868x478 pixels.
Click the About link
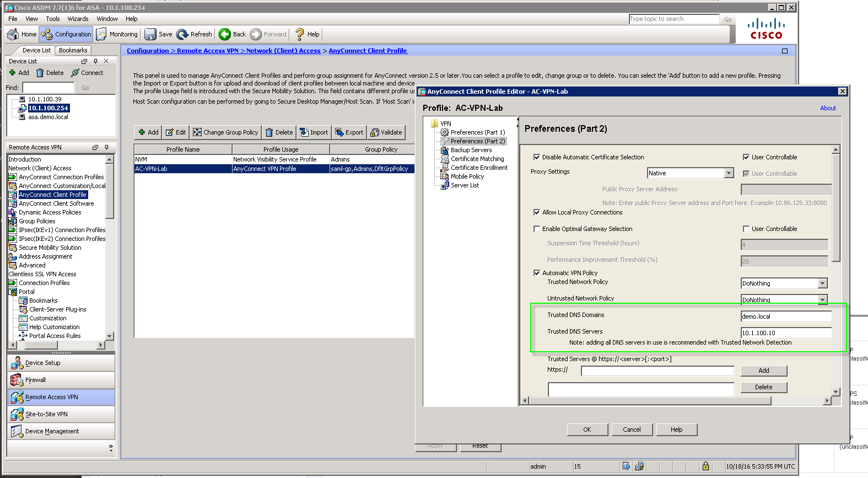[828, 108]
